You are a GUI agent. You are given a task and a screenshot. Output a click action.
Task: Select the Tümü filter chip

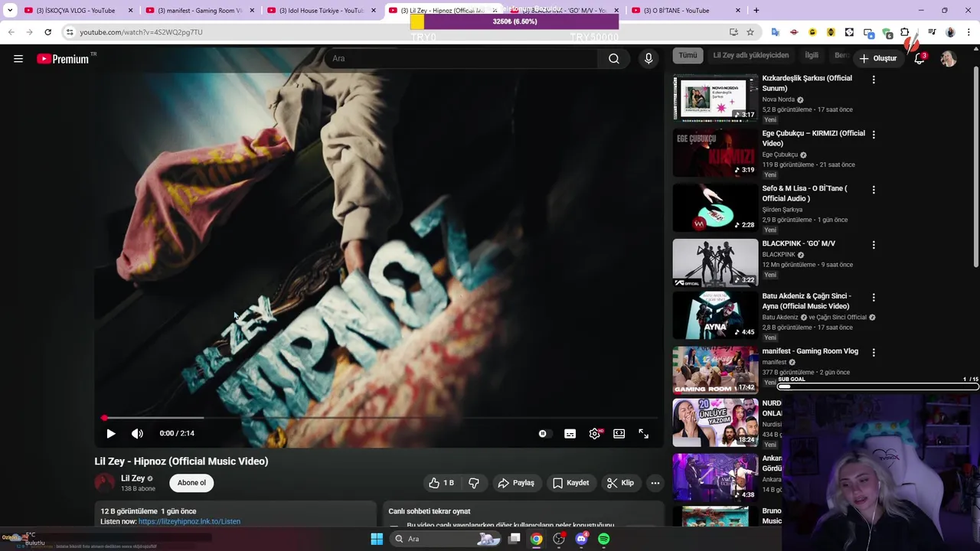click(688, 56)
